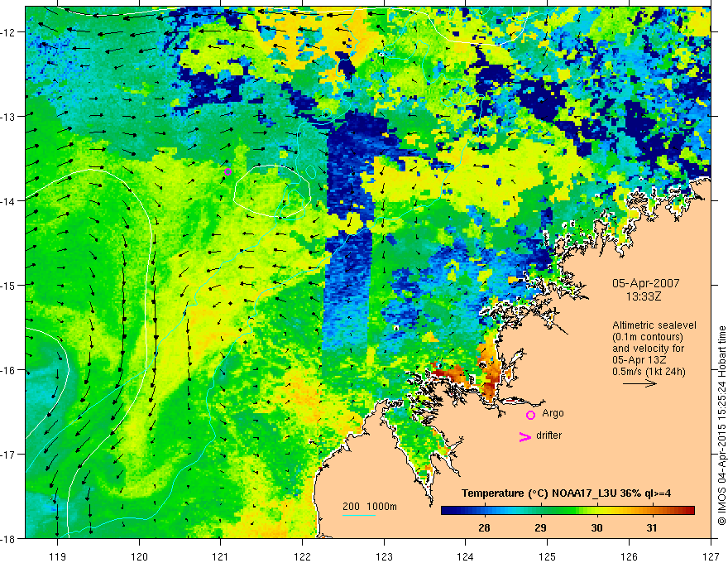Click latitude label -15

10,285
